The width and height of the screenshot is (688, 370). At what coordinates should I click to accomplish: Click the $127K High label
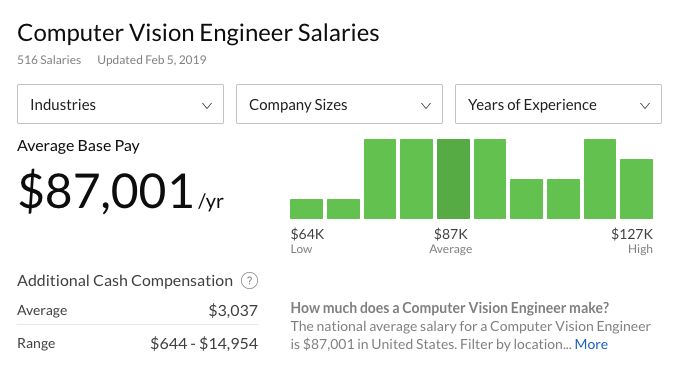coord(632,241)
